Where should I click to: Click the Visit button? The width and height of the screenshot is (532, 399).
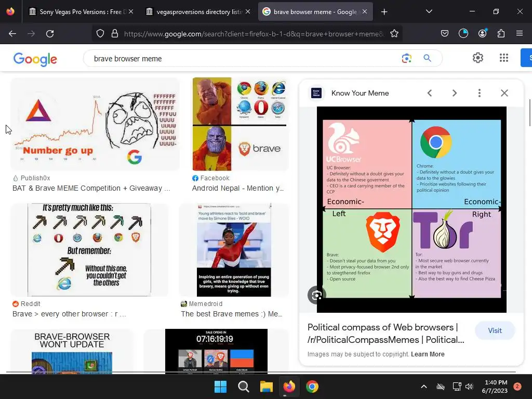(x=495, y=330)
